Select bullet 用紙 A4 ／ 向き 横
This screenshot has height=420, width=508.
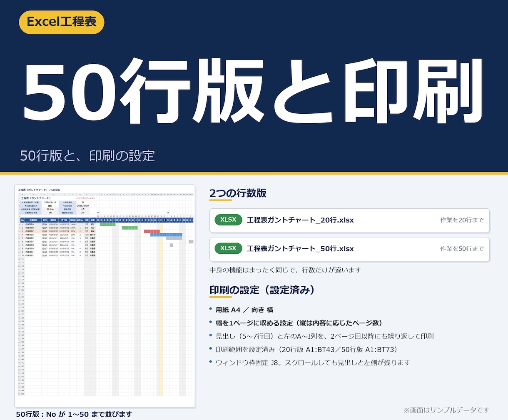pyautogui.click(x=244, y=310)
